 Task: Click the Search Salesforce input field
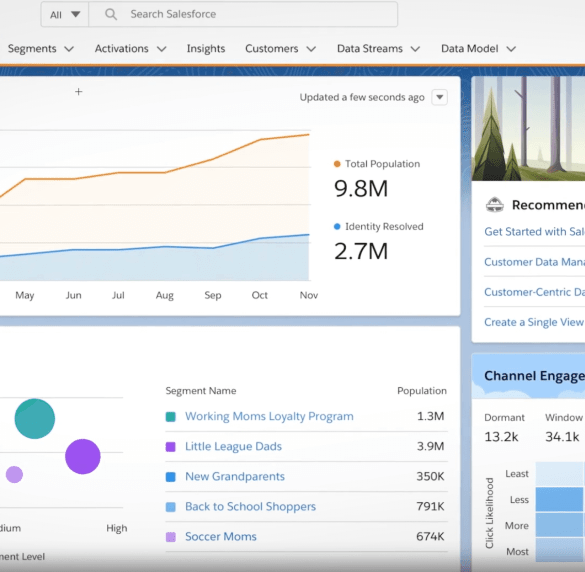coord(243,15)
